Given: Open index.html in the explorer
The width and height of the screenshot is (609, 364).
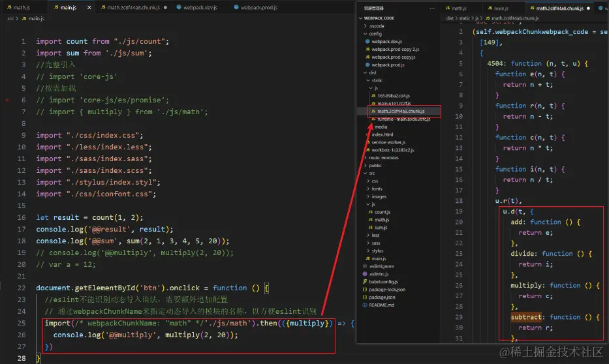Looking at the screenshot, I should point(383,134).
